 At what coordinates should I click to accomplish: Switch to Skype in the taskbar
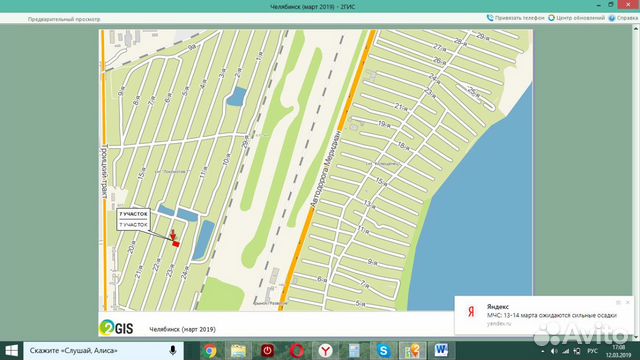tap(383, 351)
